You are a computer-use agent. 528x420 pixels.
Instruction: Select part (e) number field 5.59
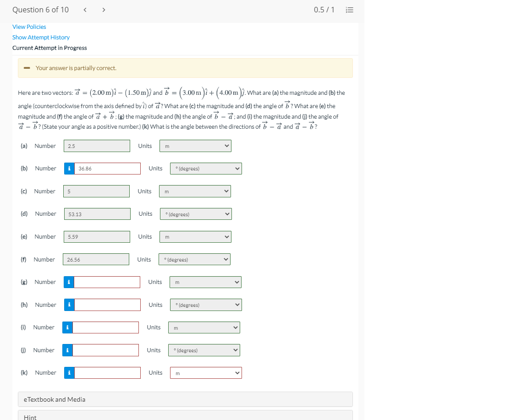click(97, 237)
